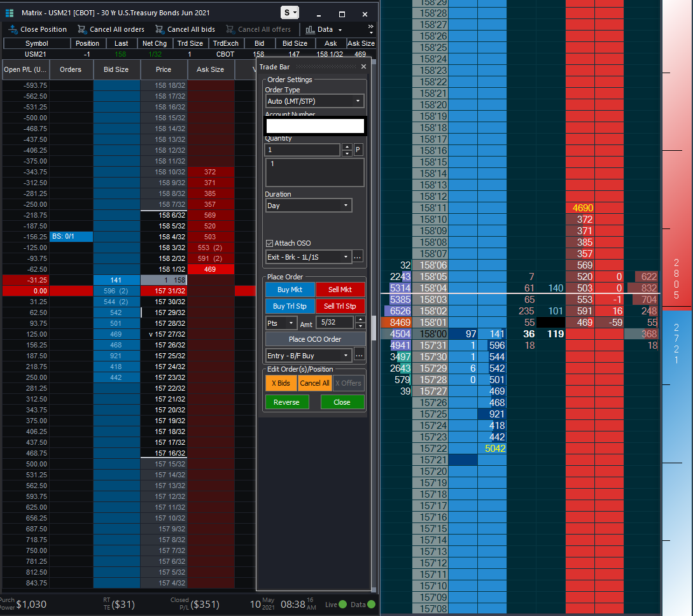Viewport: 693px width, 616px height.
Task: Click the Live green status indicator
Action: [342, 605]
